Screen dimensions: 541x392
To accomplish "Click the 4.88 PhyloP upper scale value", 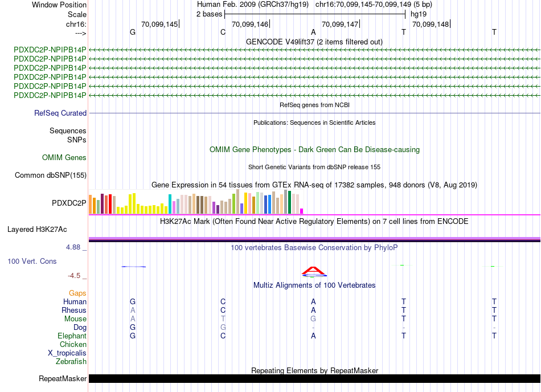I will coord(73,247).
